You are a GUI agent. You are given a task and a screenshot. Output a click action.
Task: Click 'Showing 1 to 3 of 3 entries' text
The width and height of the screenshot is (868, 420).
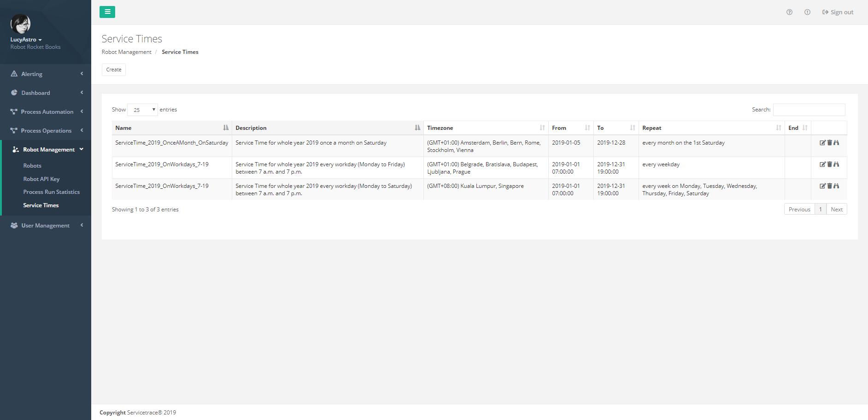pyautogui.click(x=145, y=210)
